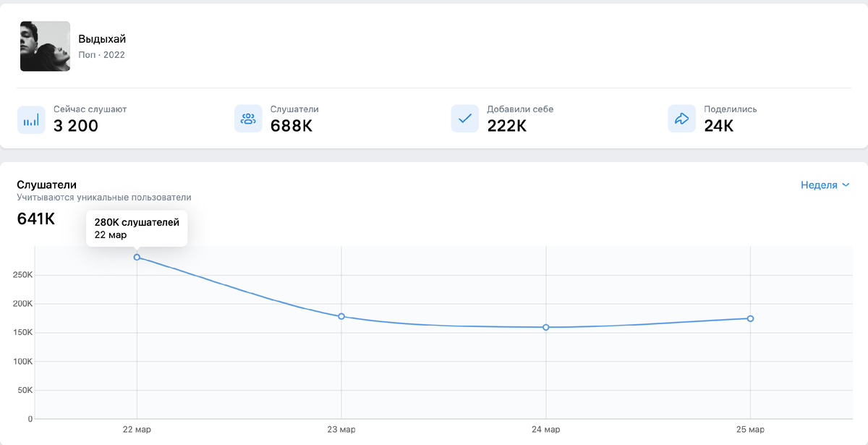Expand the chart time range selector

(x=825, y=185)
